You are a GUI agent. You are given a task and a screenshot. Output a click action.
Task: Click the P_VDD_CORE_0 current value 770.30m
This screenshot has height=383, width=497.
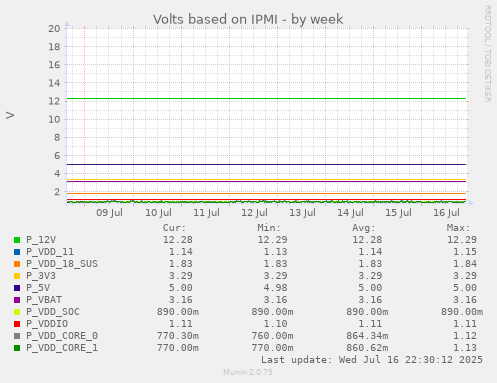click(x=178, y=336)
